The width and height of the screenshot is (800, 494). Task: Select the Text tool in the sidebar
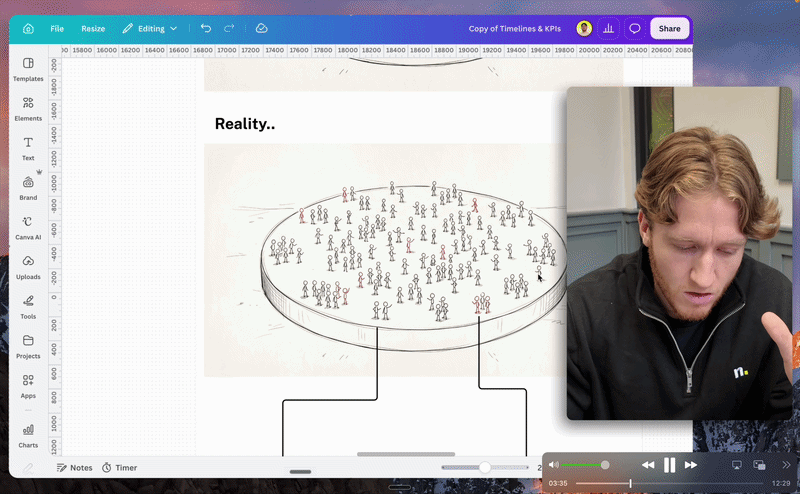[x=28, y=149]
